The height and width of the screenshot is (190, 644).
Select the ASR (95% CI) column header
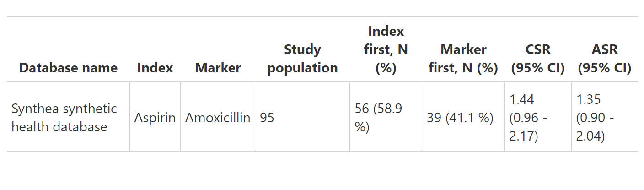pyautogui.click(x=604, y=59)
